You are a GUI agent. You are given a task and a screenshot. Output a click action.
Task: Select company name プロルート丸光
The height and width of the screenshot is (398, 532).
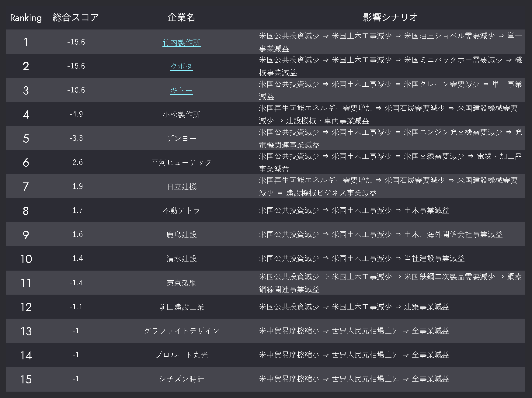[181, 355]
